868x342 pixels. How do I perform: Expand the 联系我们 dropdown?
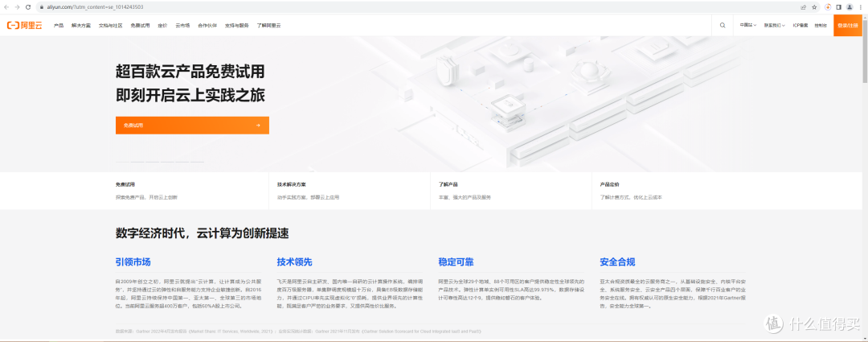775,26
